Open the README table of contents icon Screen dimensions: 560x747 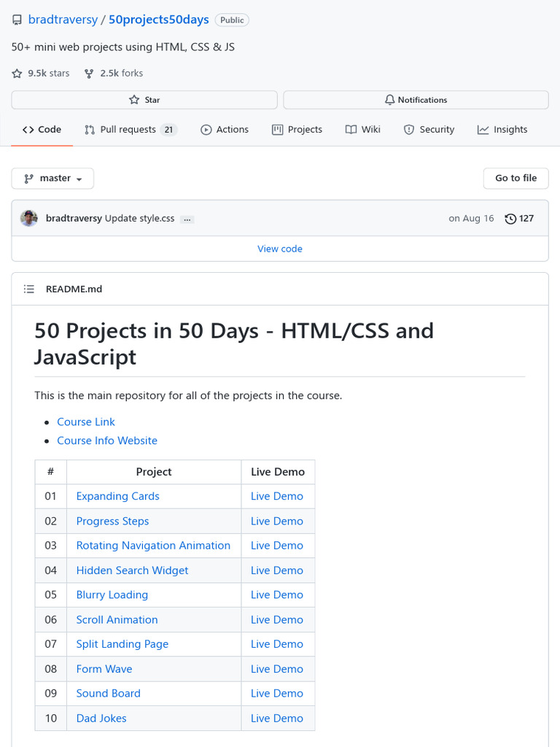coord(29,289)
